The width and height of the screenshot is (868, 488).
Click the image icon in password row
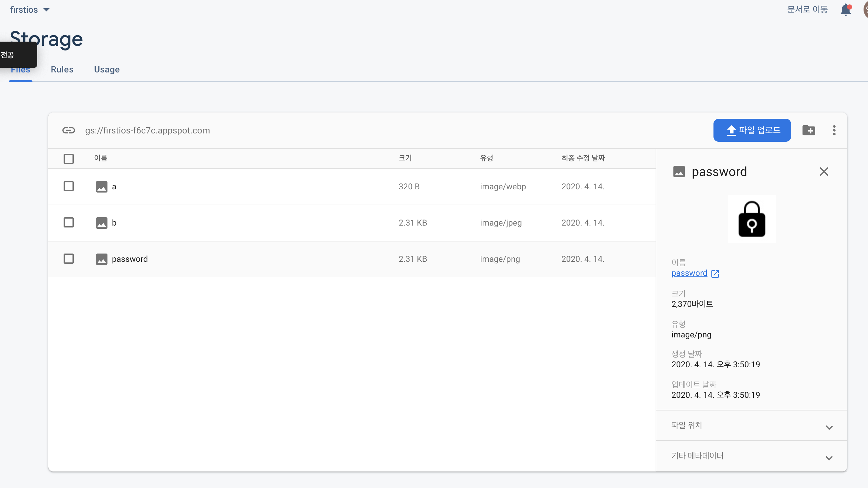pos(101,259)
